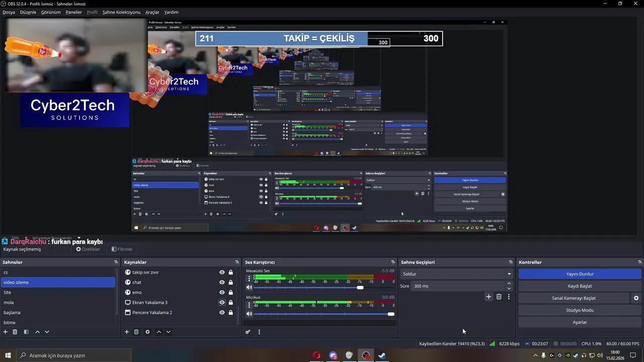Unlock the chat source

coord(230,283)
